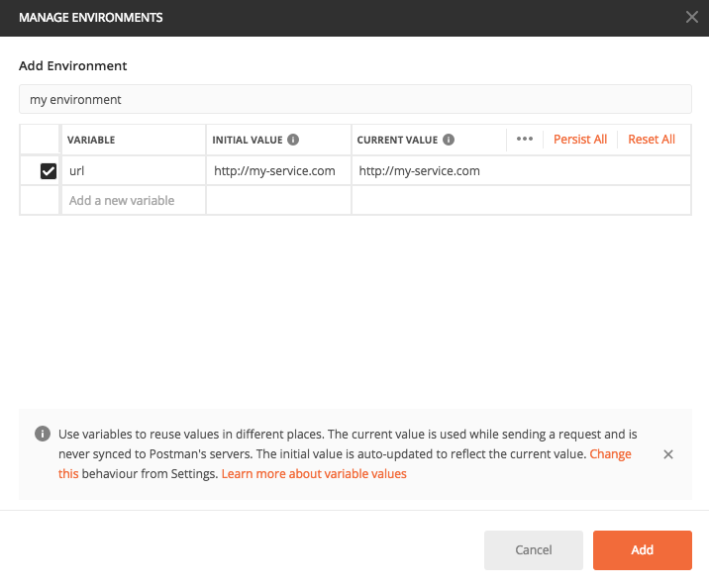Viewport: 709px width, 588px height.
Task: Click the Add Environment heading
Action: 73,66
